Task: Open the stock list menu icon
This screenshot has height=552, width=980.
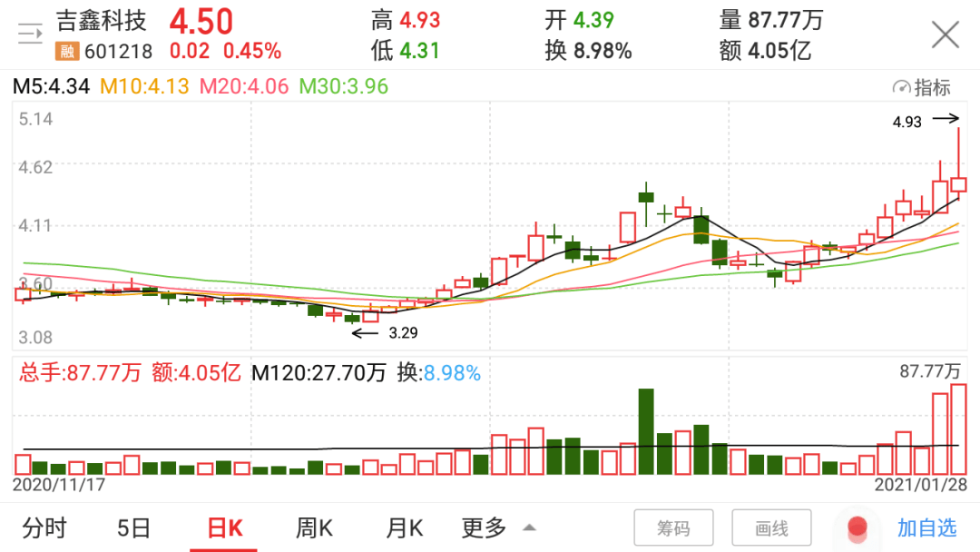Action: (x=30, y=33)
